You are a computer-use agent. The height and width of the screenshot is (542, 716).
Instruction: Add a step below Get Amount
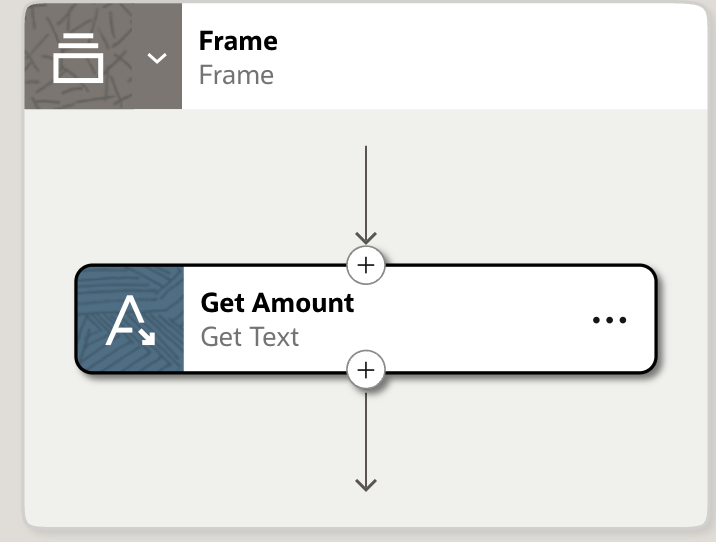[x=366, y=370]
